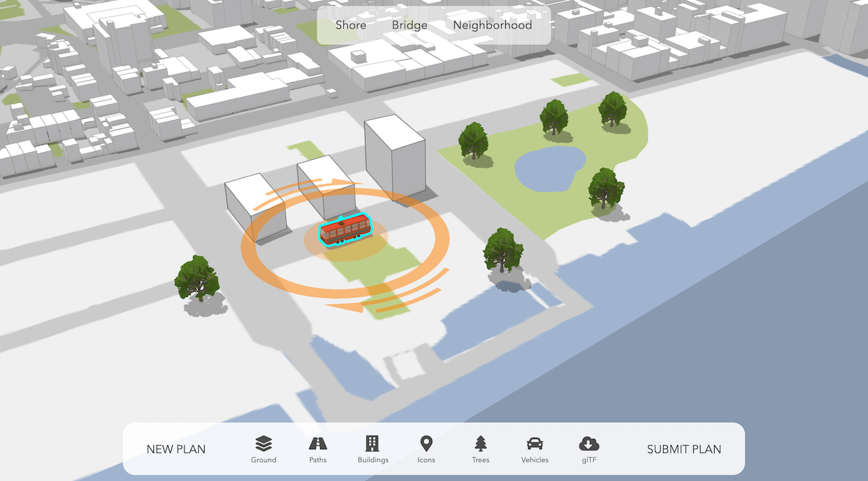Viewport: 868px width, 481px height.
Task: Switch to the Bridge view
Action: (x=410, y=25)
